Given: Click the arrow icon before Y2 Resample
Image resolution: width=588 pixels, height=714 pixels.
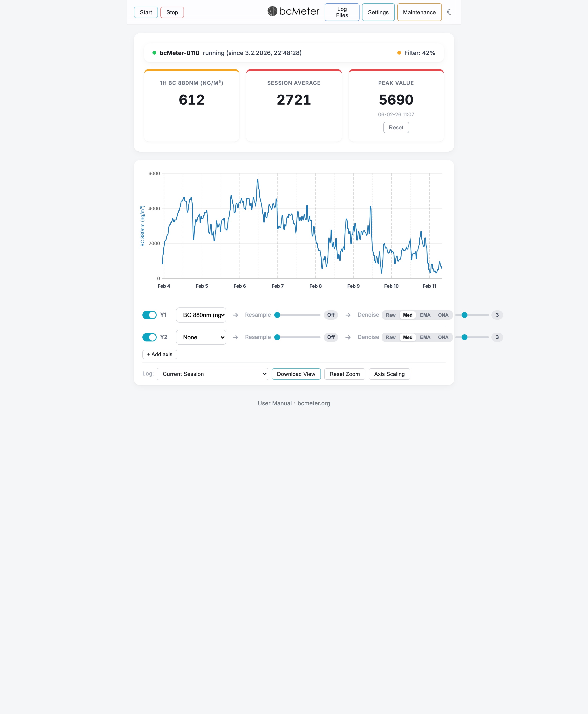Looking at the screenshot, I should pyautogui.click(x=235, y=337).
